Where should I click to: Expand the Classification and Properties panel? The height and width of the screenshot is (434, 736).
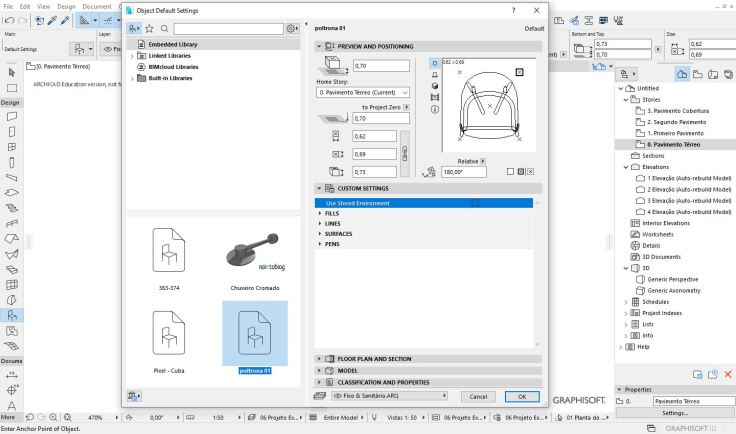[319, 382]
